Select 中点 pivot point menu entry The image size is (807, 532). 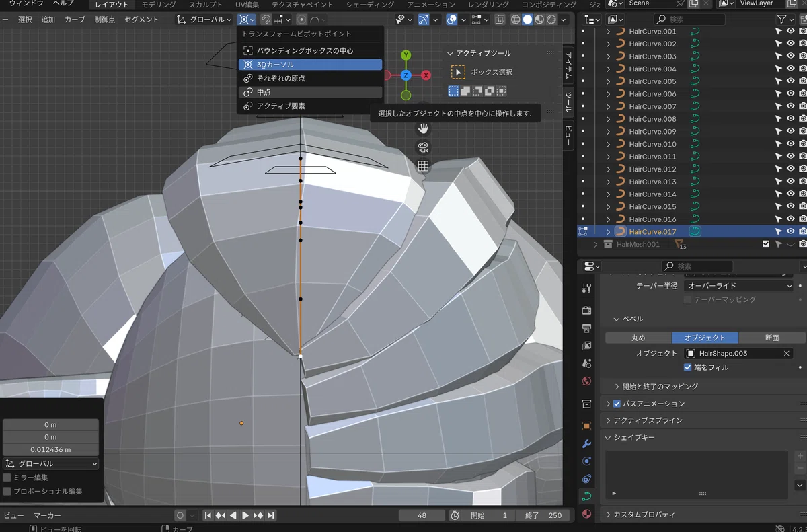pos(310,92)
